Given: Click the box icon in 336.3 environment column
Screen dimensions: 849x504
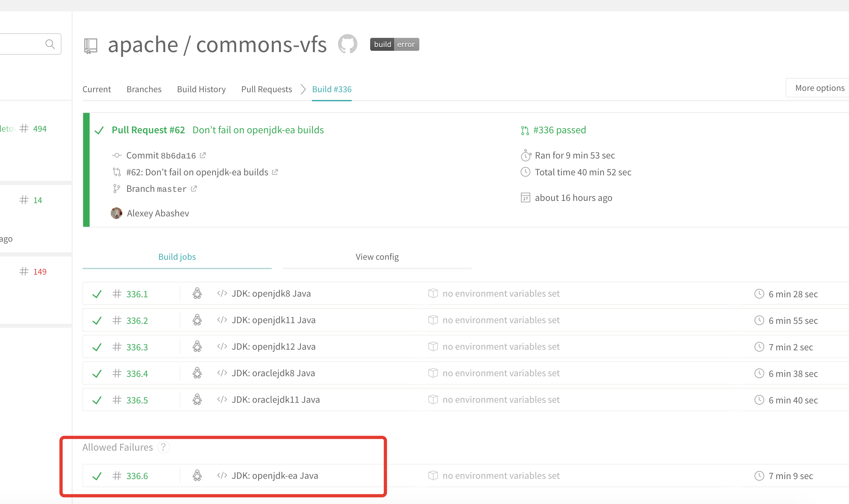Looking at the screenshot, I should [433, 346].
